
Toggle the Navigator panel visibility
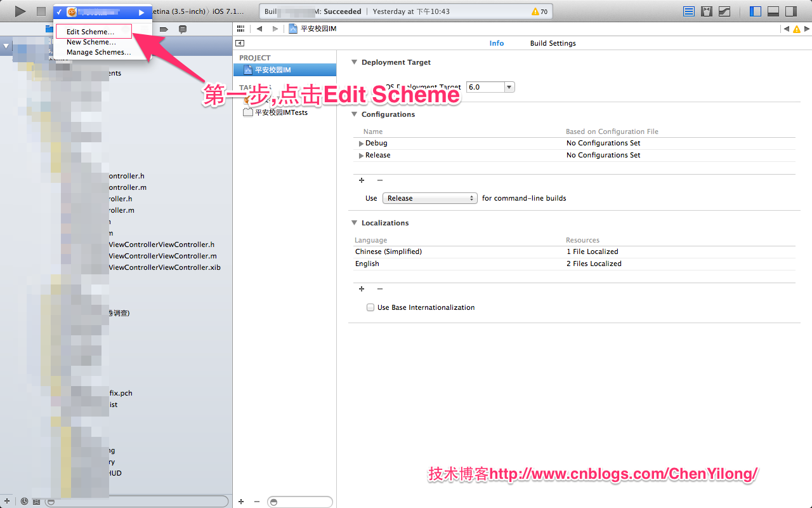(756, 11)
